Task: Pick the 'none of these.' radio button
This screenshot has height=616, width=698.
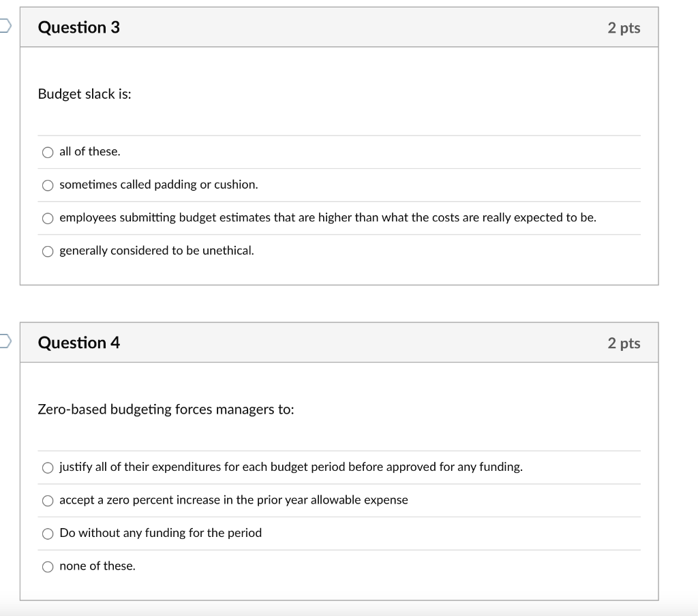Action: click(48, 566)
